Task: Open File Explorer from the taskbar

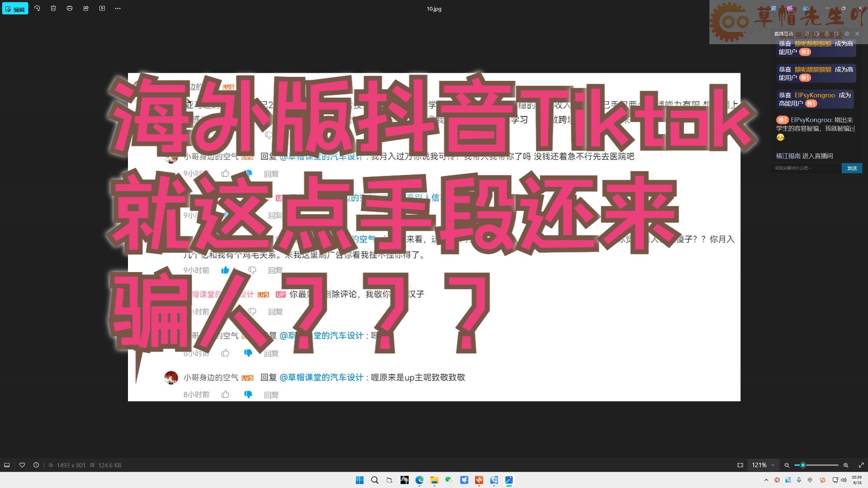Action: pos(434,480)
